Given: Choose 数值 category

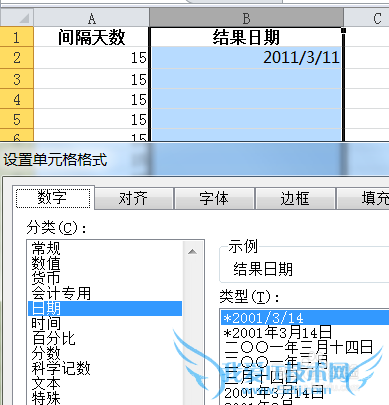Looking at the screenshot, I should tap(105, 263).
